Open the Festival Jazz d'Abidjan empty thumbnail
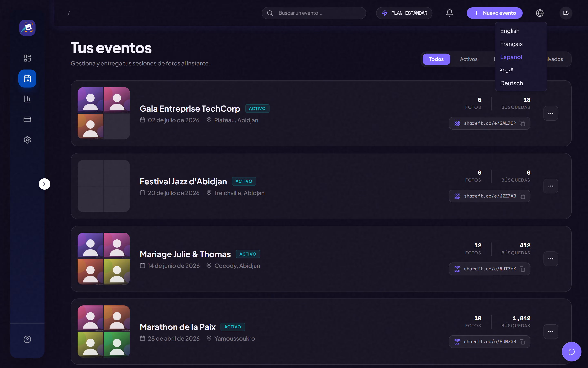Image resolution: width=588 pixels, height=368 pixels. click(104, 186)
